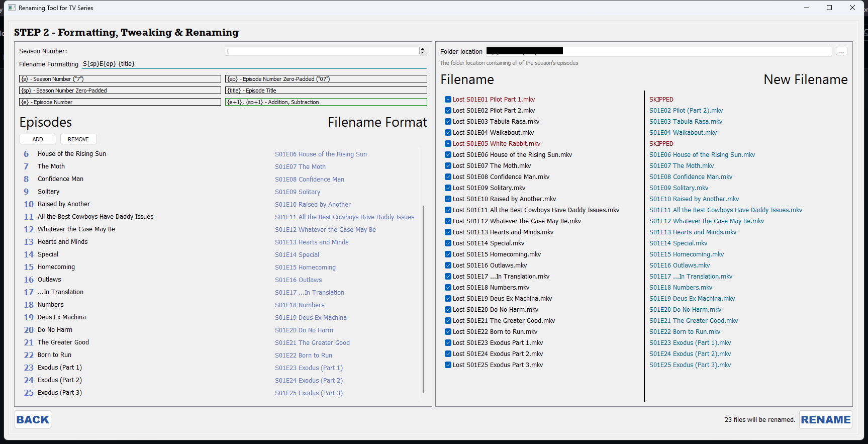Toggle checkbox for Lost S01E10 Raised by Another.mkv
This screenshot has width=868, height=444.
448,199
